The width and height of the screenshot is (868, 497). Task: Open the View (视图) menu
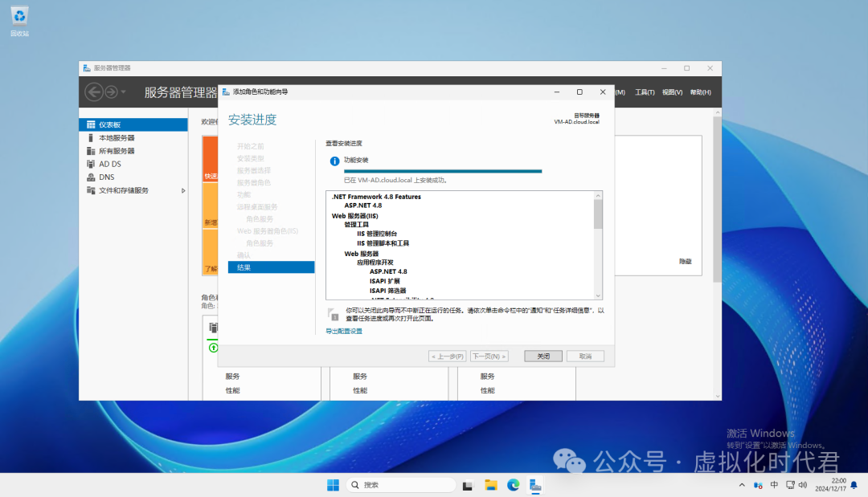[672, 92]
